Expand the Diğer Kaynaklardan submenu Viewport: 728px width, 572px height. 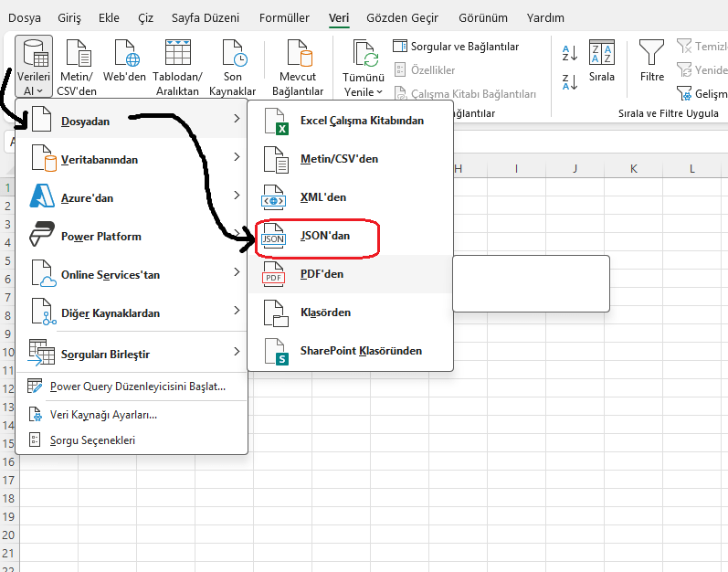pos(132,312)
